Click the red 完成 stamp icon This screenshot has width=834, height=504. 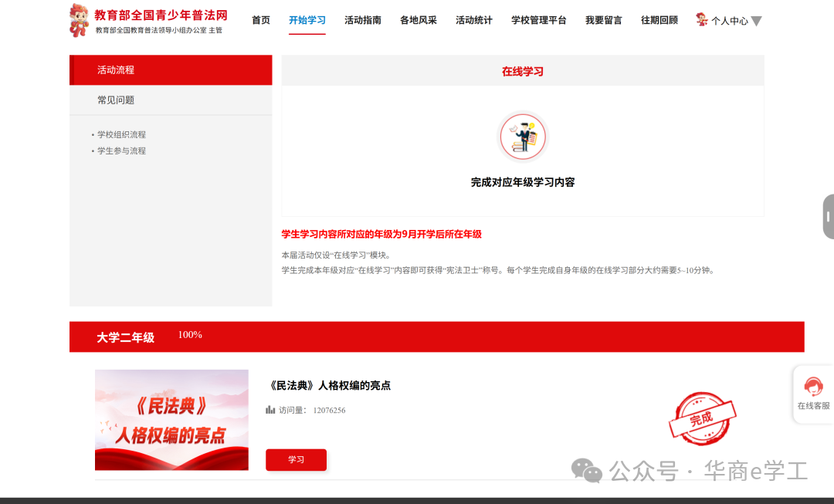click(x=702, y=418)
